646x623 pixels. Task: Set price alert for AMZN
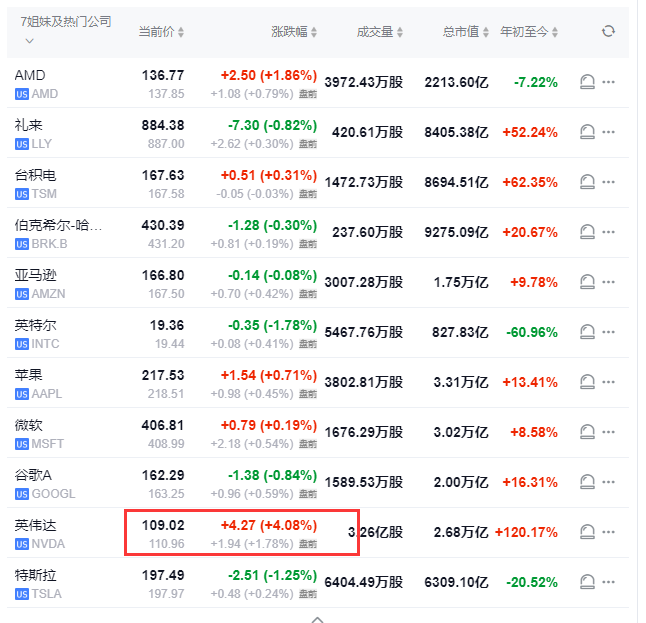(587, 282)
